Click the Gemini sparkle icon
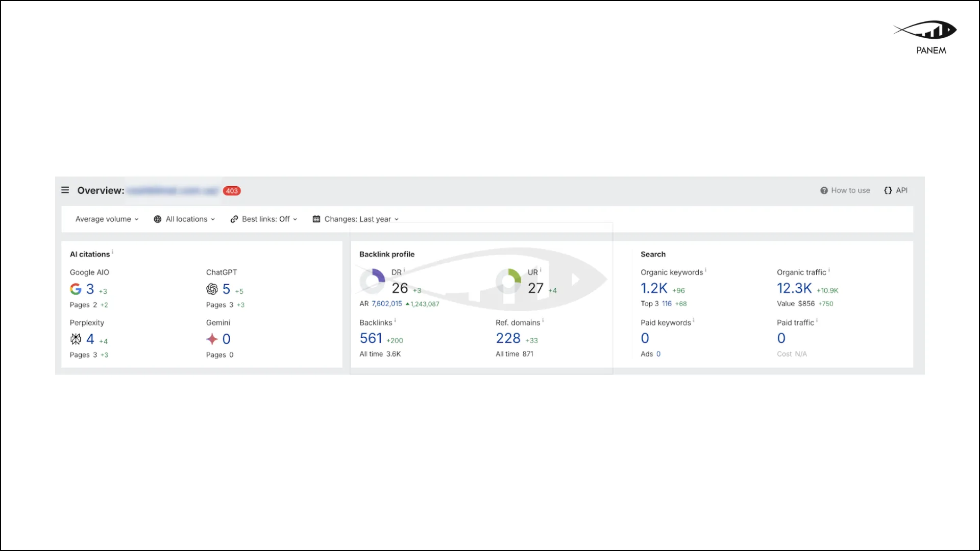This screenshot has height=551, width=980. [x=212, y=339]
